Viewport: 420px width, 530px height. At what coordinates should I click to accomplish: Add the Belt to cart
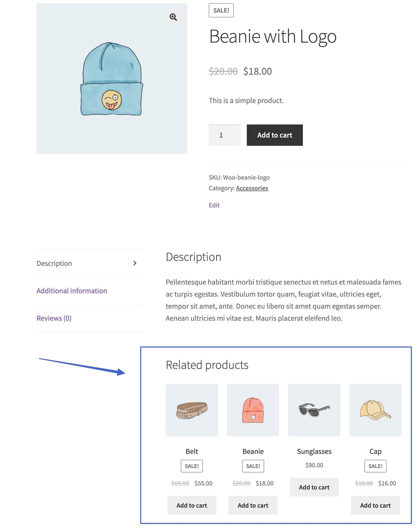point(192,505)
